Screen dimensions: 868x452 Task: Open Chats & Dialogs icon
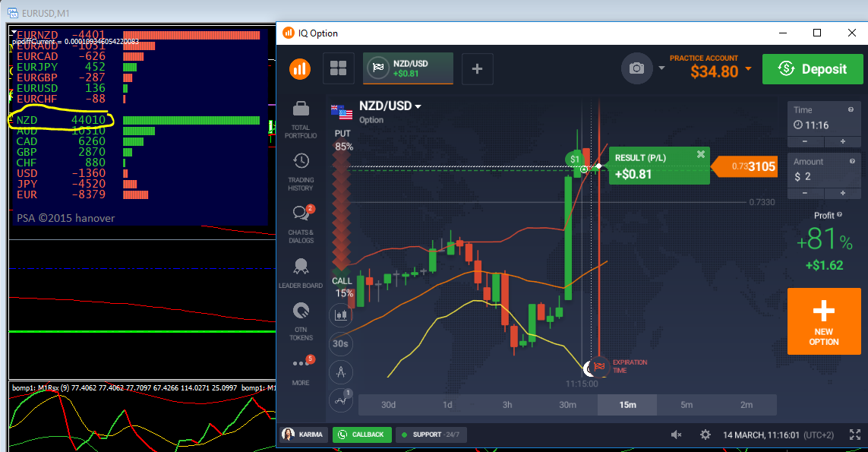tap(301, 213)
